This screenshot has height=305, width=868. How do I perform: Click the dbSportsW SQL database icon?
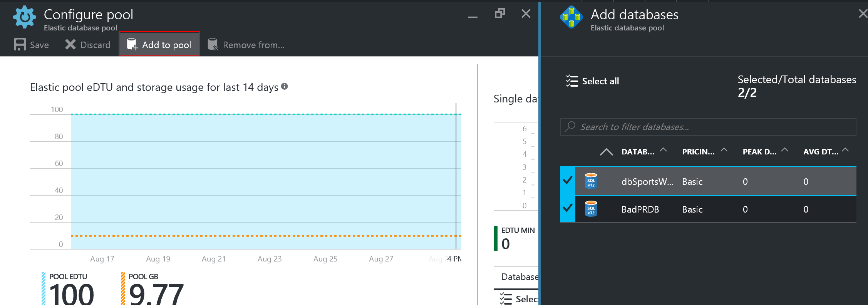[591, 181]
